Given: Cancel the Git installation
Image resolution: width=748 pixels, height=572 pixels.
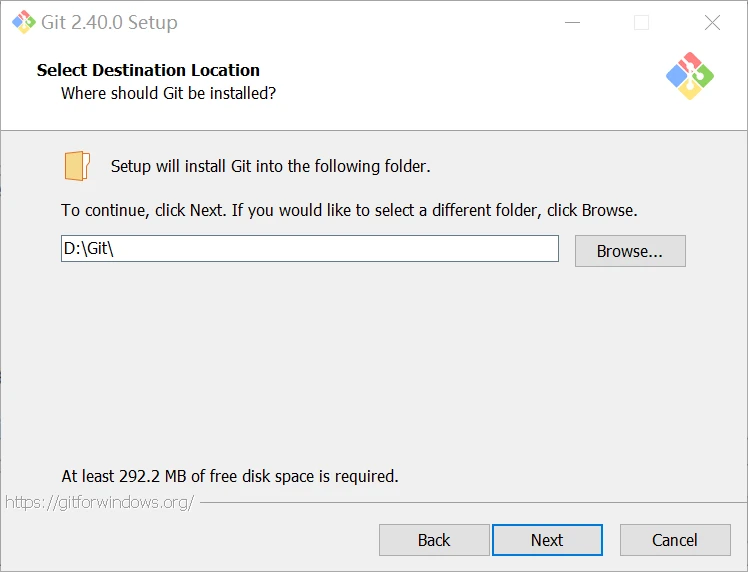Looking at the screenshot, I should 675,540.
